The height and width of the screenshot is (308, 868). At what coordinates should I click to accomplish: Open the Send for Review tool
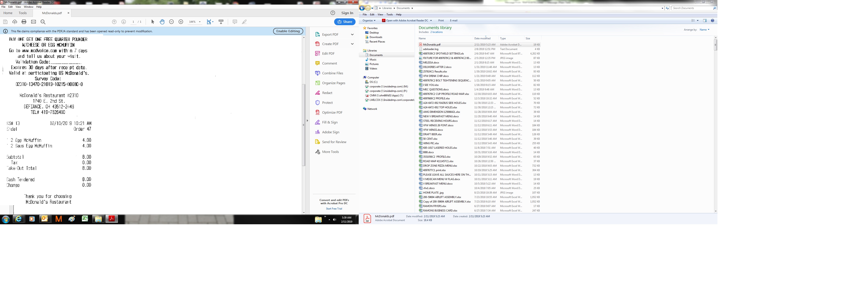pos(331,142)
